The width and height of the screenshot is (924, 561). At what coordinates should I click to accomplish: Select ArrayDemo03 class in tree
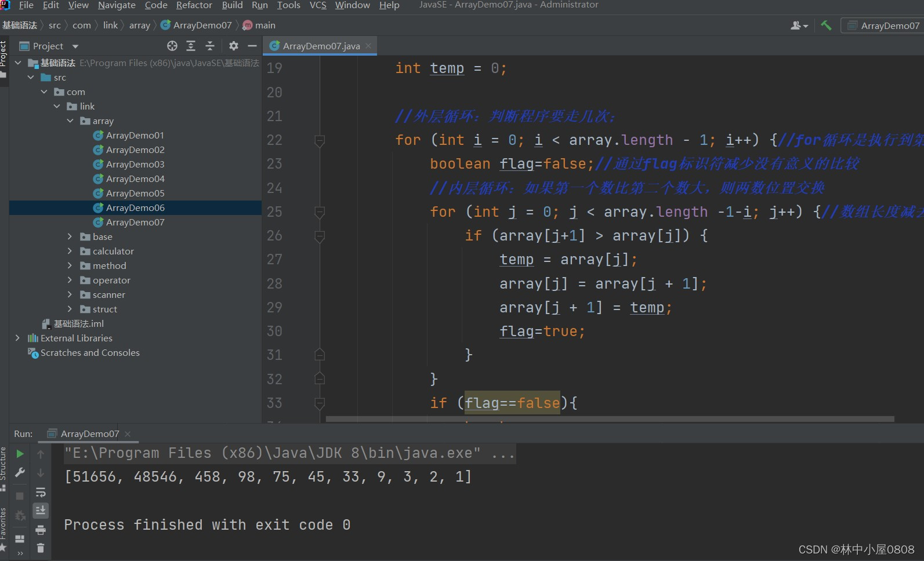[135, 164]
